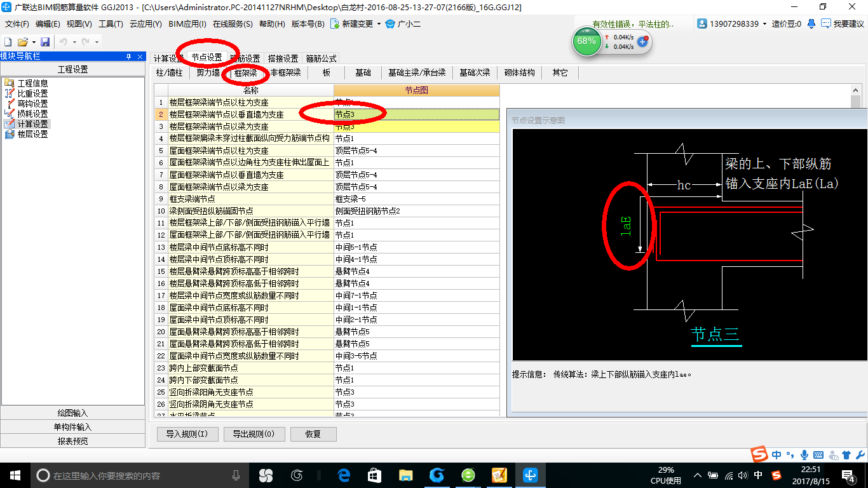
Task: Select the 砌体结构 component tab
Action: point(520,73)
